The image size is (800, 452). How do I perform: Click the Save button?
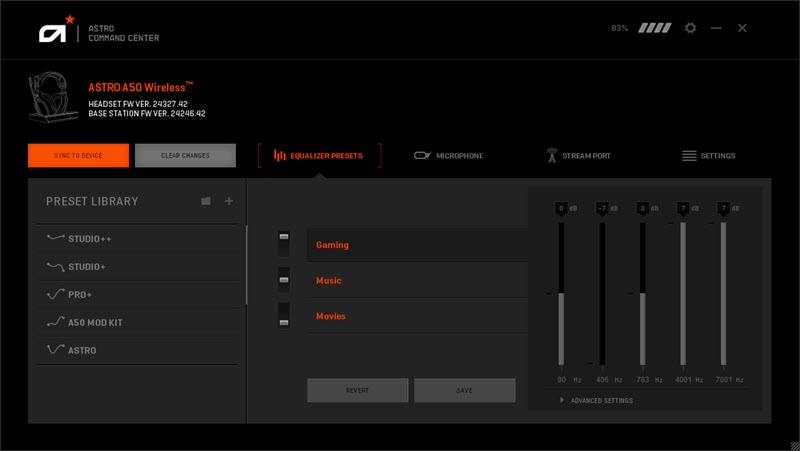coord(464,390)
